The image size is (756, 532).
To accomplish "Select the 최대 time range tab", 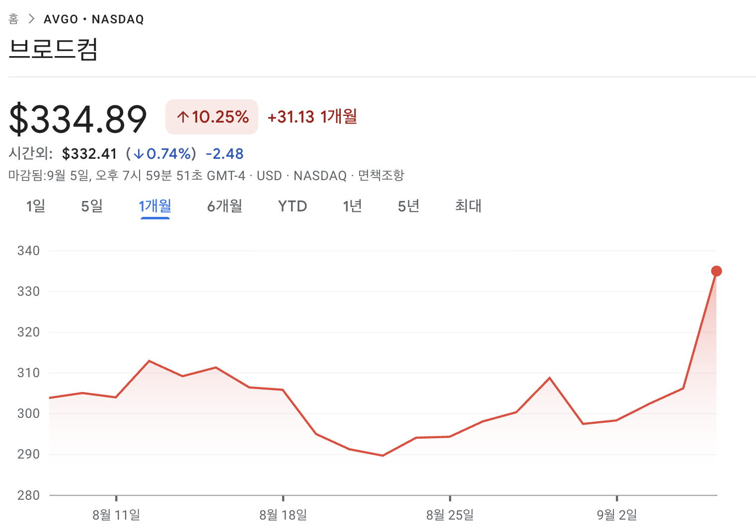I will pyautogui.click(x=468, y=206).
